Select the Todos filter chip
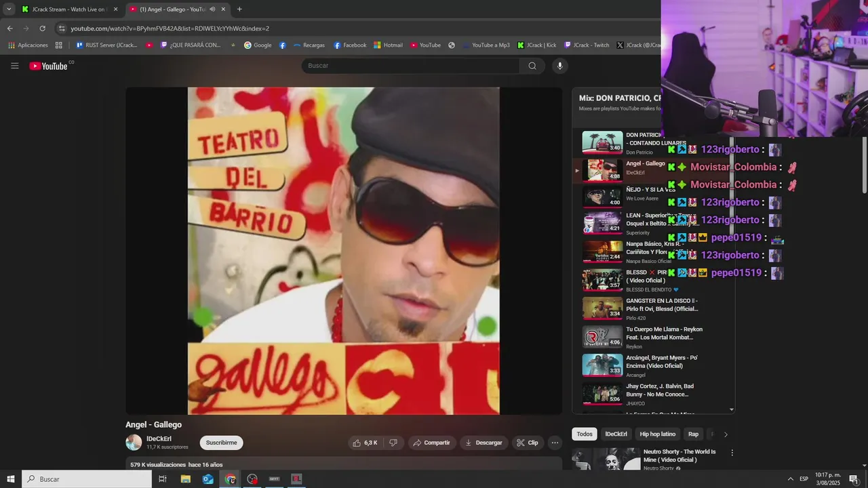Screen dimensions: 868x488 (585, 434)
